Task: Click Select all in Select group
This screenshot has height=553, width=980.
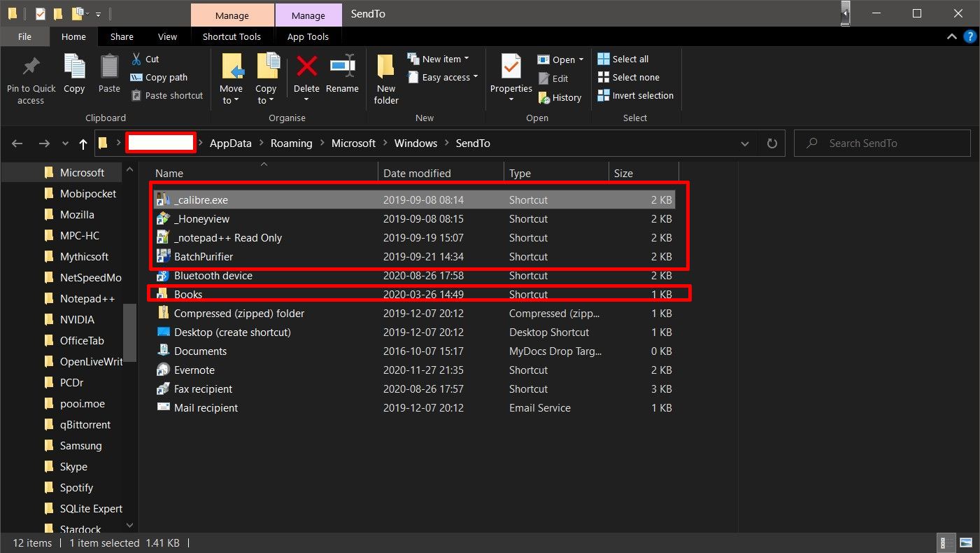Action: click(x=623, y=59)
